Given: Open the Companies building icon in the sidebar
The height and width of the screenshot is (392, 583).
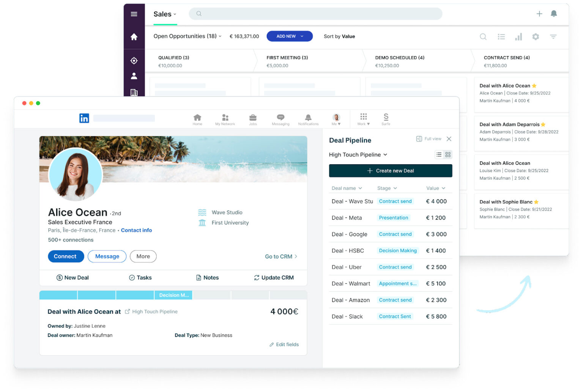Looking at the screenshot, I should (134, 92).
